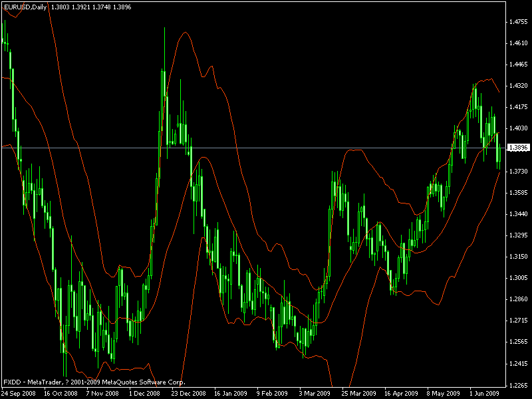The width and height of the screenshot is (532, 399).
Task: Click the 1.4320 price axis label
Action: click(x=519, y=86)
